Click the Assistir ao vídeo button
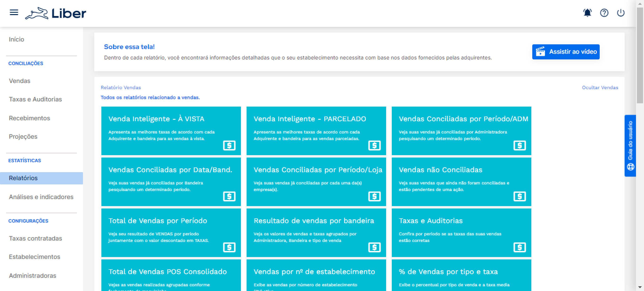This screenshot has width=644, height=291. pos(566,52)
